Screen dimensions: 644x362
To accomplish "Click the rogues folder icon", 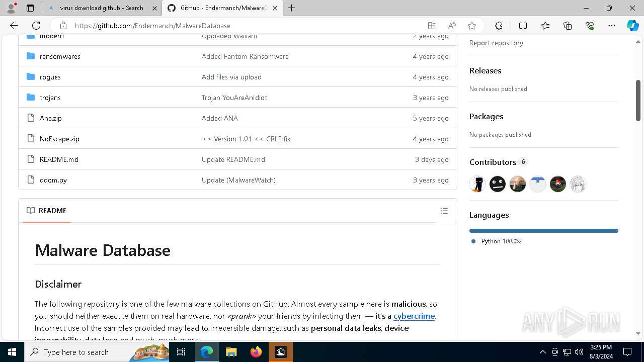I will tap(31, 76).
